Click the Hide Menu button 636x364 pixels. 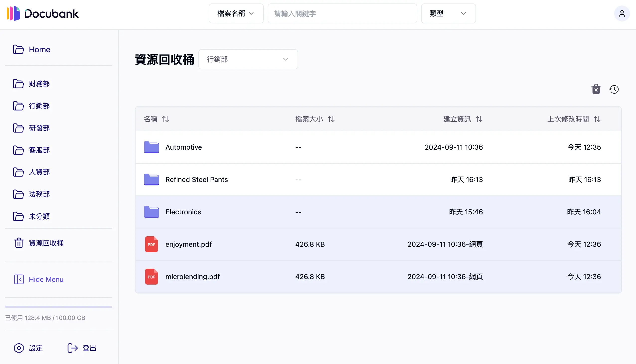point(46,279)
